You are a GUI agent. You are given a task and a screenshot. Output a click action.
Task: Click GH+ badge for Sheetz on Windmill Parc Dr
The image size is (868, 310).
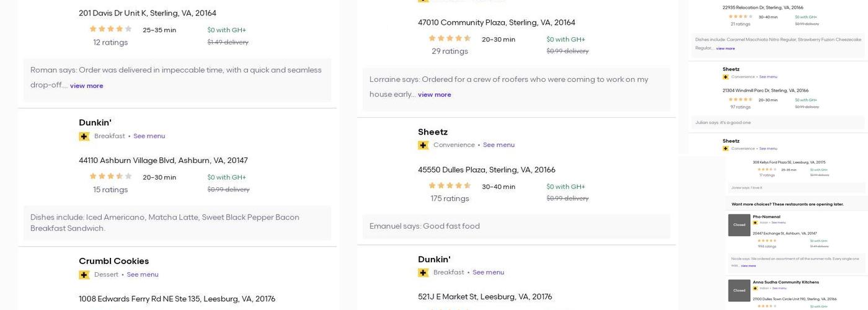(x=725, y=77)
